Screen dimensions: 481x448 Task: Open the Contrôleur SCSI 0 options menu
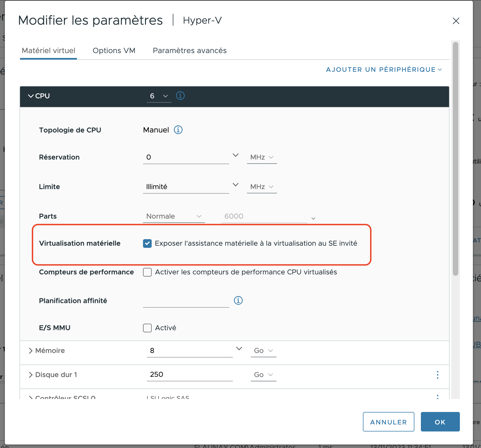(x=437, y=397)
